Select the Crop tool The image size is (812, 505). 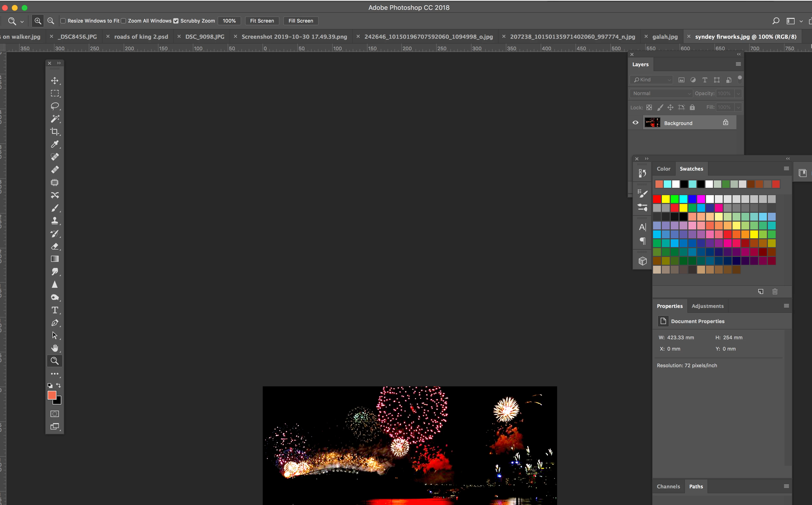click(54, 132)
